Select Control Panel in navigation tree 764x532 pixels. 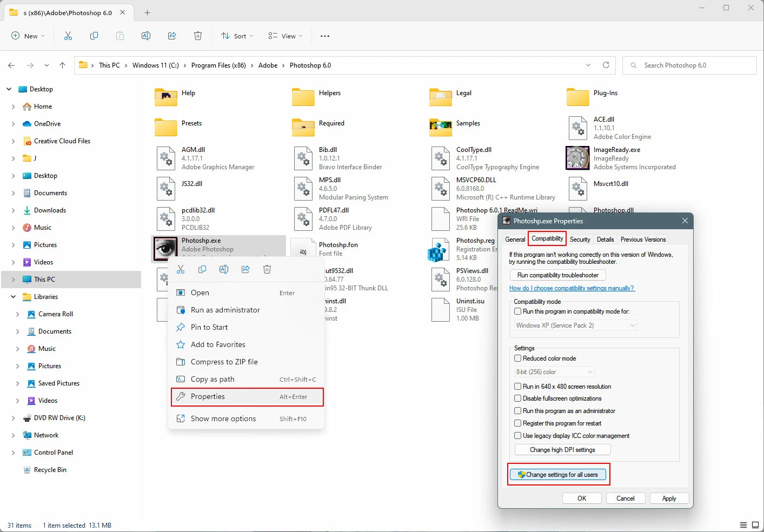53,453
